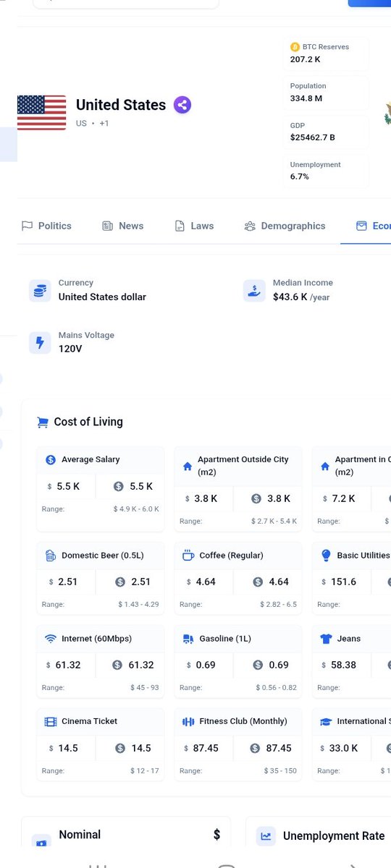Click the Nominal card heading
Image resolution: width=391 pixels, height=868 pixels.
tap(80, 835)
